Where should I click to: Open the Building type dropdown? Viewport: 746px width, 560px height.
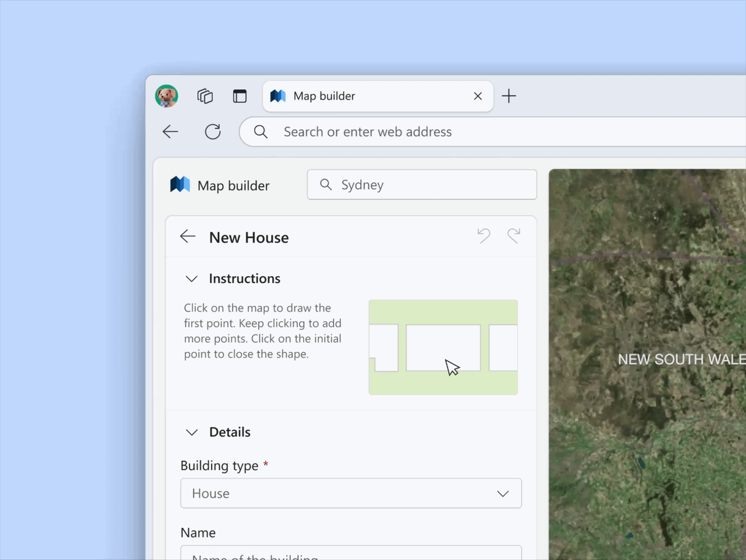(351, 494)
